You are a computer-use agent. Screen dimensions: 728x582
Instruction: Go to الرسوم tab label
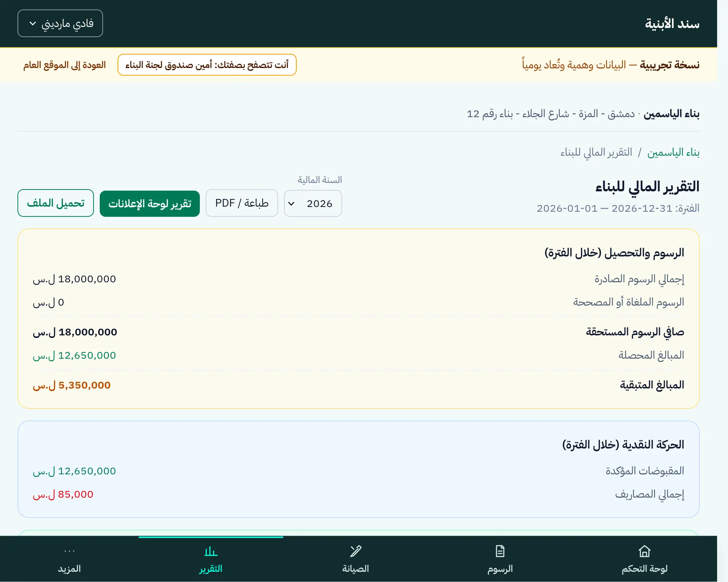[500, 569]
